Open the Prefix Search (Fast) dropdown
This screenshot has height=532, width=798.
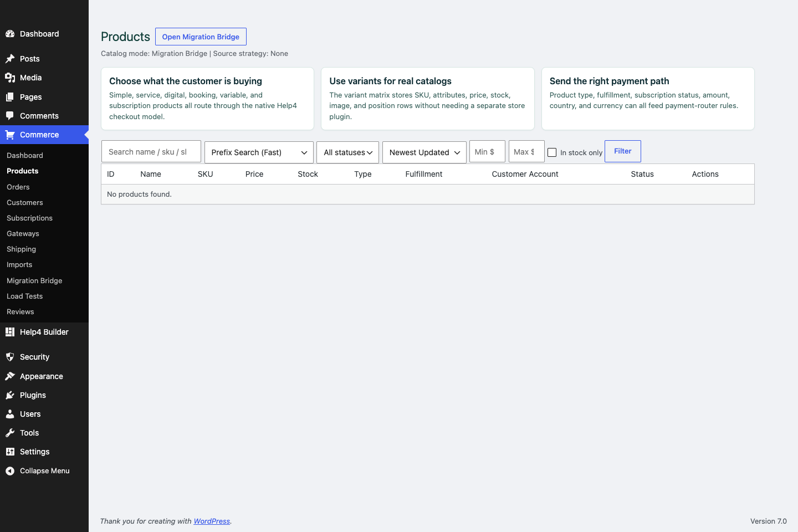tap(259, 152)
